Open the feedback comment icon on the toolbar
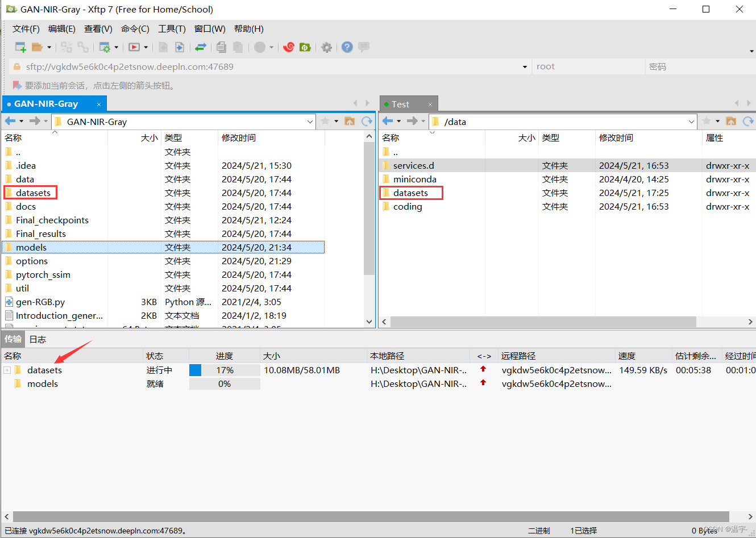Screen dimensions: 756x538 coord(363,47)
